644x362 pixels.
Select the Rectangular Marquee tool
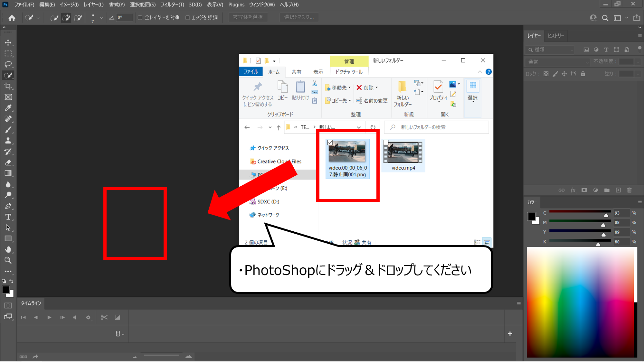[8, 53]
